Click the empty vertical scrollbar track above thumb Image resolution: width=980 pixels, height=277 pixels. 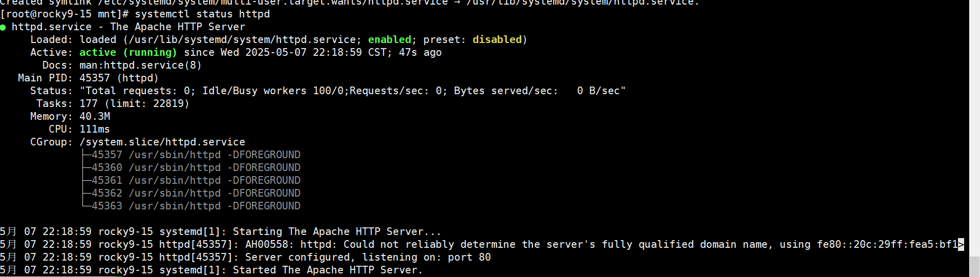pyautogui.click(x=974, y=128)
